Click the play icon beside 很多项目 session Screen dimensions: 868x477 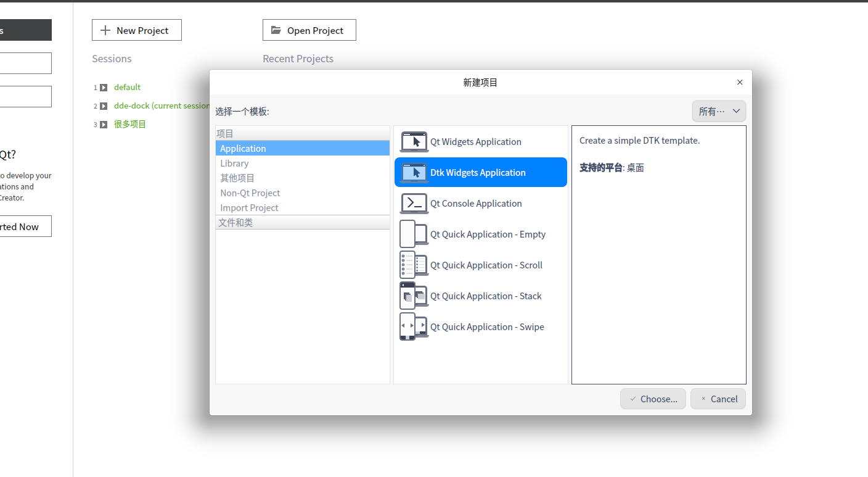104,125
